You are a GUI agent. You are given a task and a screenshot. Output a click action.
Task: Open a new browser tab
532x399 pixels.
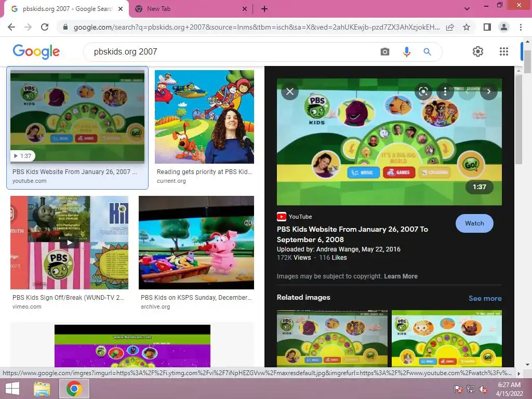(264, 9)
